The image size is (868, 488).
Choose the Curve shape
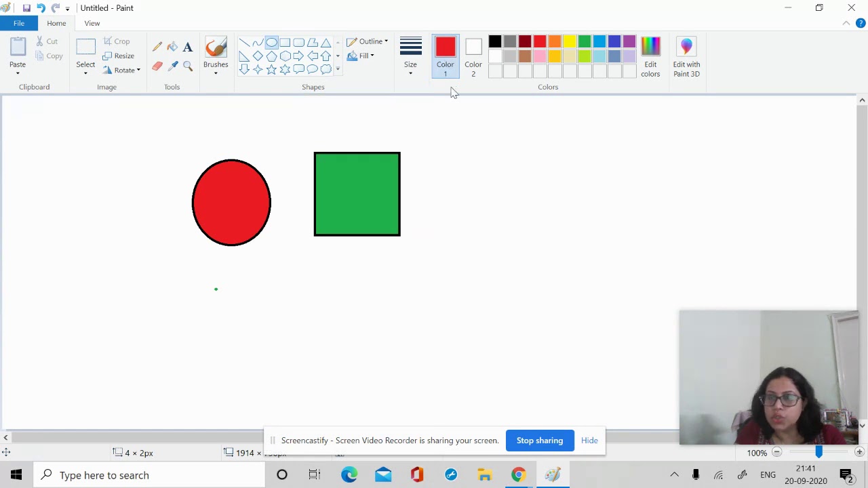(258, 43)
